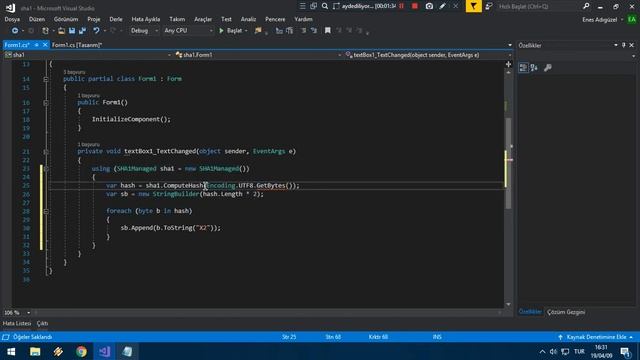Open the Windows Start menu
Image resolution: width=640 pixels, height=360 pixels.
click(11, 351)
